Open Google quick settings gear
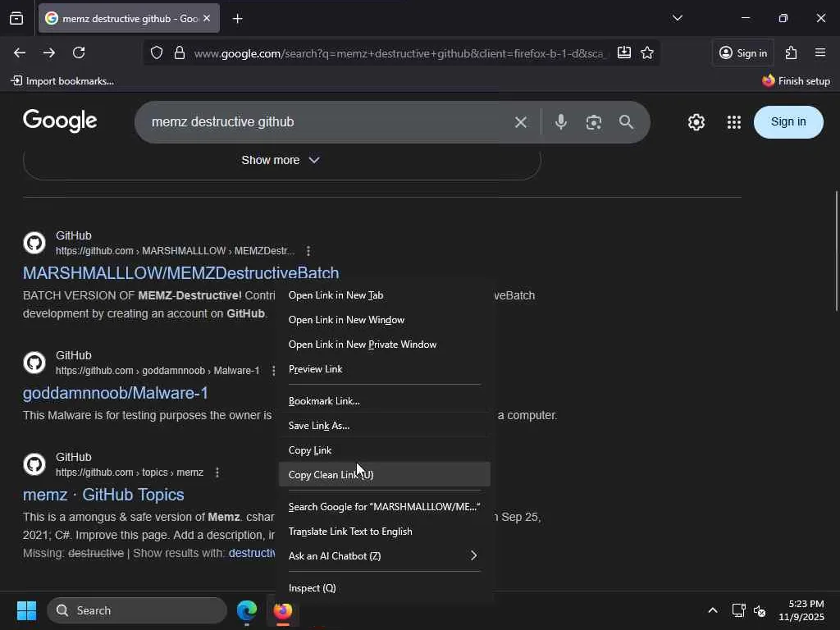This screenshot has width=840, height=630. 696,122
